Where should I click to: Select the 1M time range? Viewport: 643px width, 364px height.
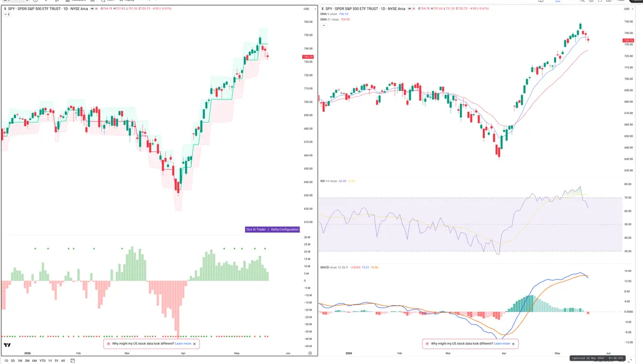pos(20,361)
